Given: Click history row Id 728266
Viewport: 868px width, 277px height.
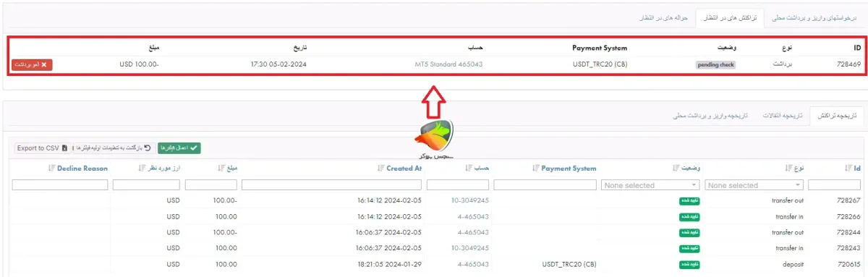Looking at the screenshot, I should tap(848, 216).
